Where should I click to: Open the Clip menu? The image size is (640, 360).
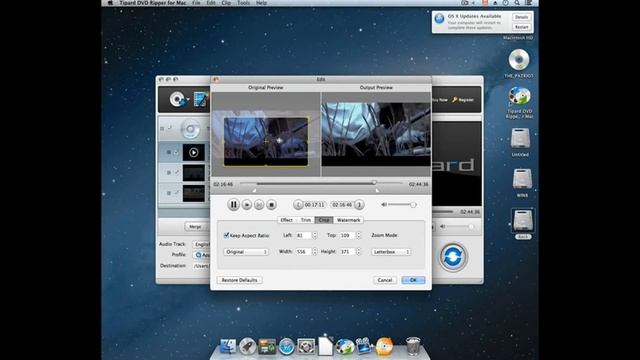pyautogui.click(x=226, y=3)
